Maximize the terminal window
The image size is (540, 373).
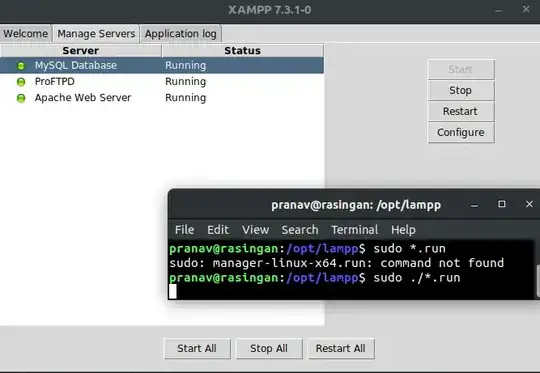tap(502, 204)
